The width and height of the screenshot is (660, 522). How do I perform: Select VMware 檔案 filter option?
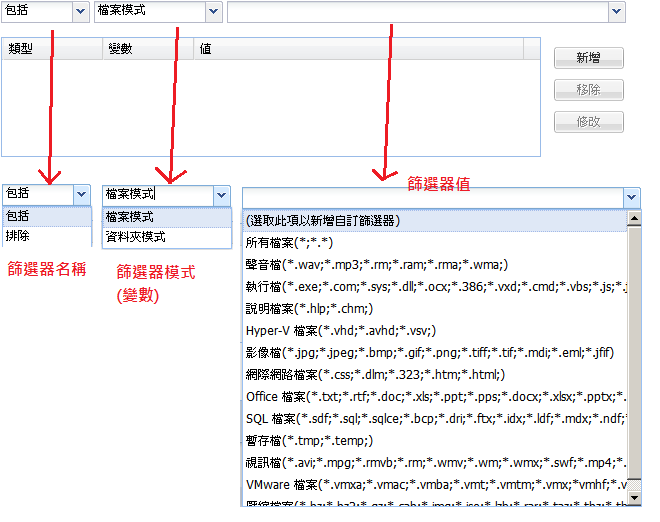434,485
